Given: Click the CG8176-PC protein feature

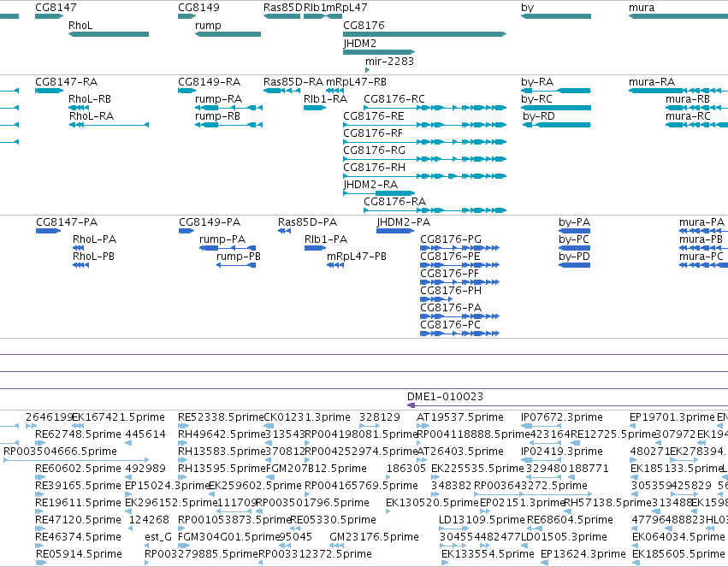Looking at the screenshot, I should click(459, 334).
